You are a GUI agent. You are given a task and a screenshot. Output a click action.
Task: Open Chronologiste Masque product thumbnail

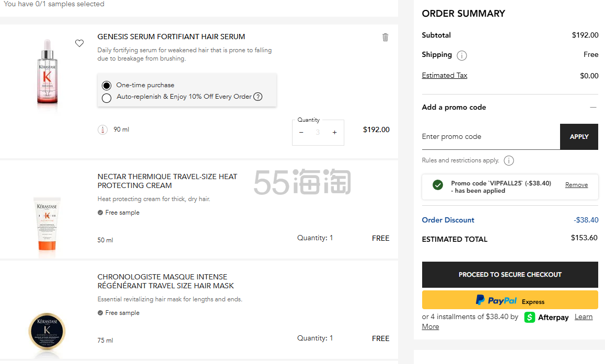tap(47, 332)
